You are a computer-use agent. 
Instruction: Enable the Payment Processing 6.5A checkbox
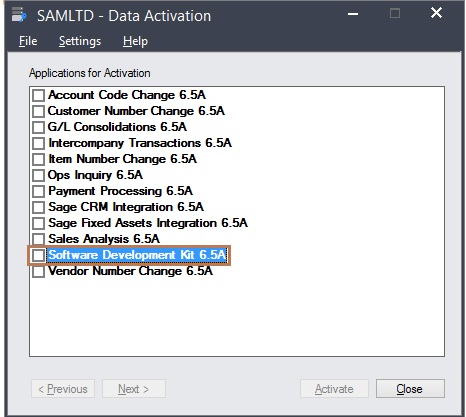tap(38, 191)
